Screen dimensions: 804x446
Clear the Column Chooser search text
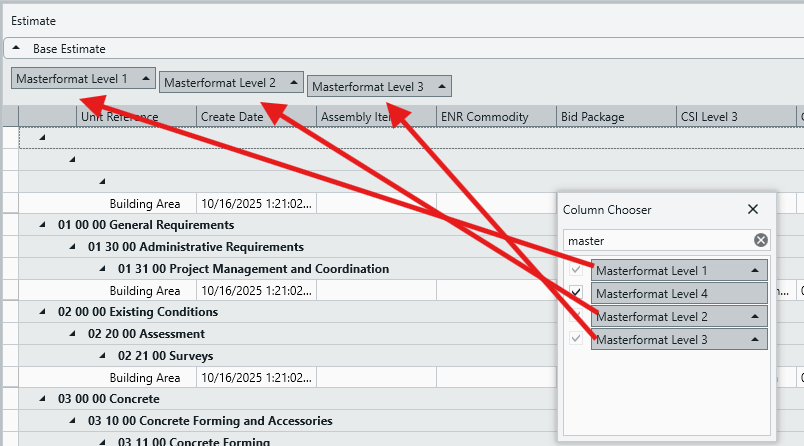[x=760, y=240]
